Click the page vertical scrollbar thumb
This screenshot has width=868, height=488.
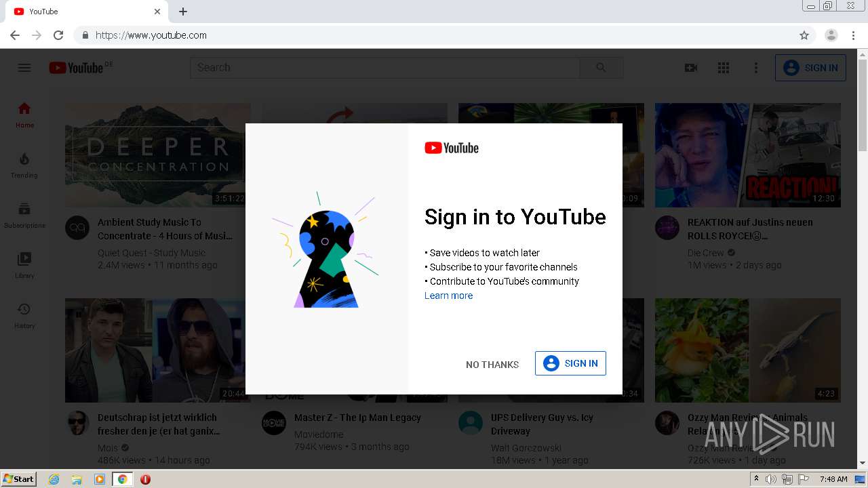pyautogui.click(x=863, y=104)
